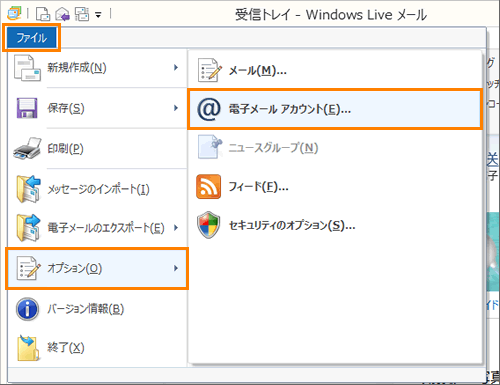Expand the 新規作成 submenu arrow

(176, 68)
